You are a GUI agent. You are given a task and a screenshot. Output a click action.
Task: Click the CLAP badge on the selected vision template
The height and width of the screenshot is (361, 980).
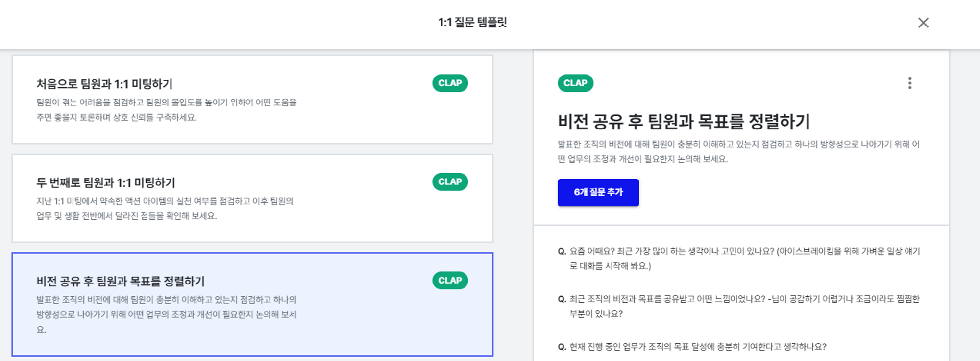coord(449,280)
